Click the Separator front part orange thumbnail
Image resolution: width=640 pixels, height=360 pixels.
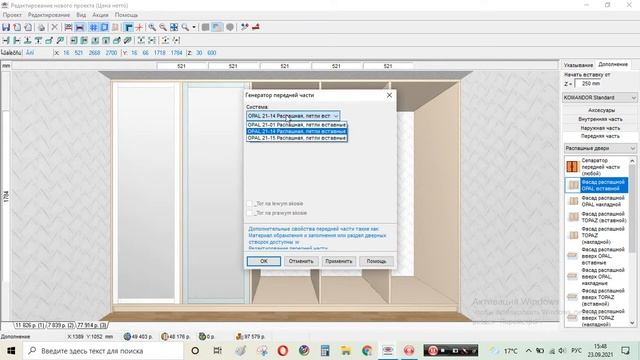click(x=573, y=167)
